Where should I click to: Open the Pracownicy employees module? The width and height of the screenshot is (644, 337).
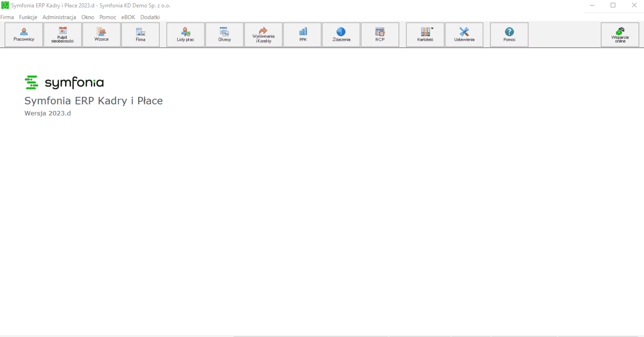point(24,35)
